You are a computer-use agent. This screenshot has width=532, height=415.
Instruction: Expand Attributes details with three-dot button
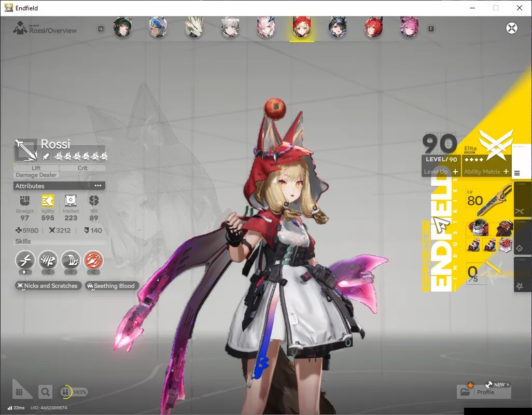pyautogui.click(x=98, y=186)
